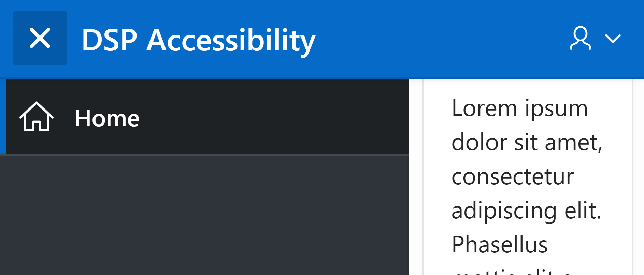Click the white X icon in header
Screen dimensions: 644x275
40,38
